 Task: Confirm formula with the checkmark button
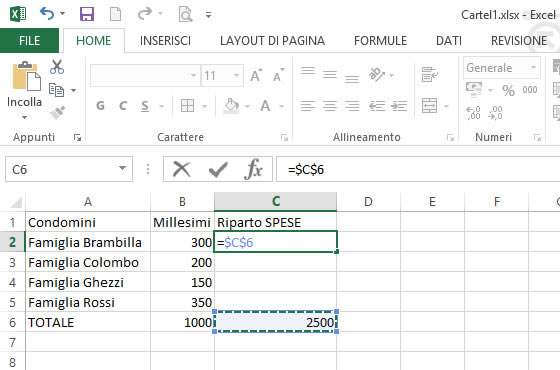pyautogui.click(x=218, y=169)
